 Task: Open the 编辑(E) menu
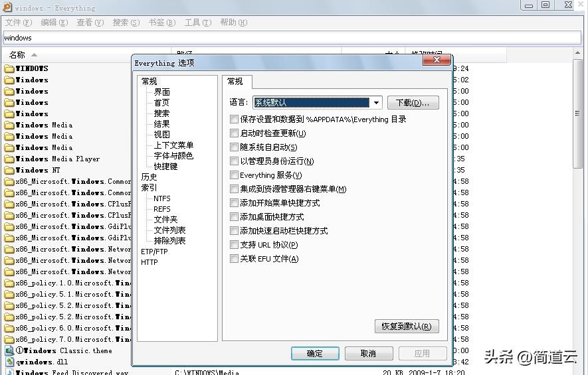click(54, 23)
